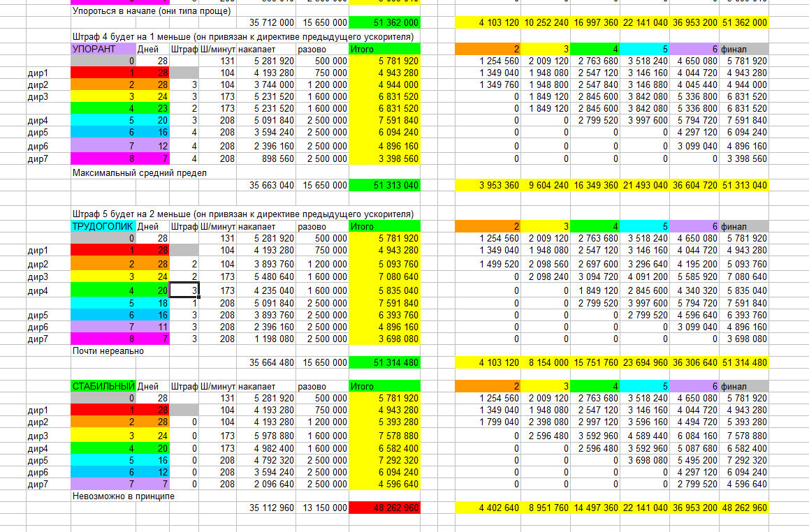Viewport: 809px width, 532px height.
Task: Select the cell with value 4 792 320
Action: coord(266,460)
